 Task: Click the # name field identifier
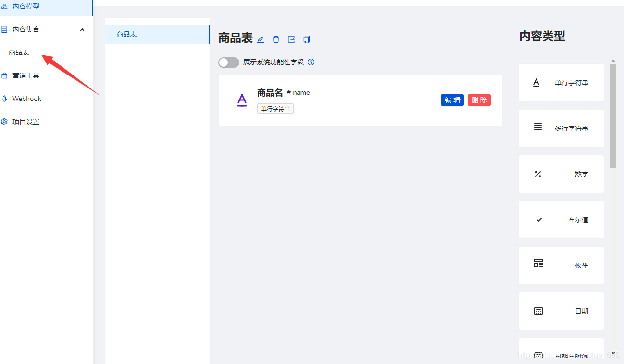299,92
